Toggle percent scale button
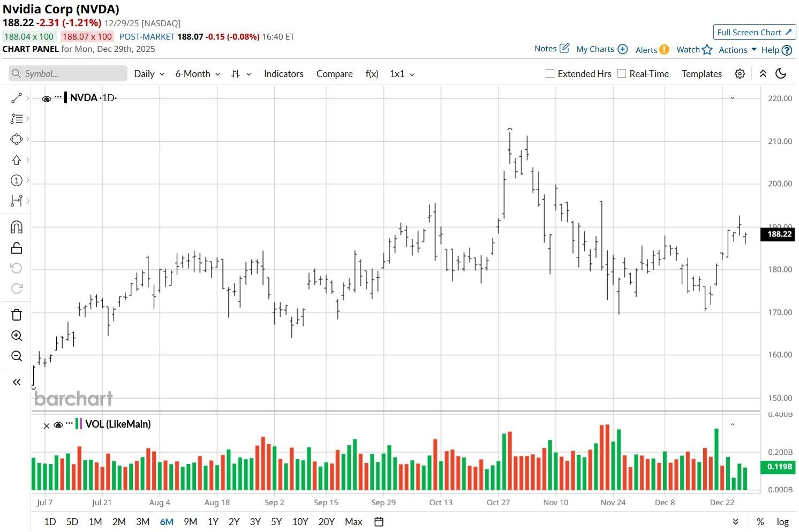The image size is (799, 532). [x=760, y=522]
